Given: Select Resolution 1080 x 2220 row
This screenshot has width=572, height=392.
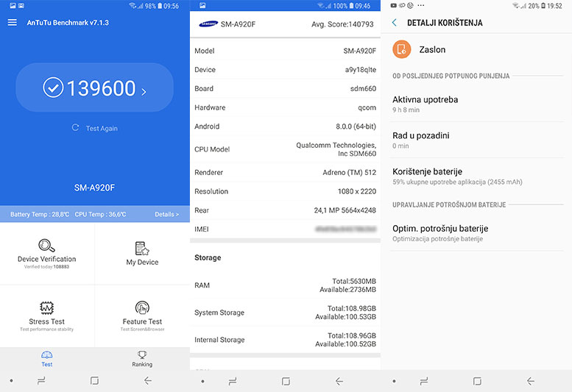Looking at the screenshot, I should [x=286, y=191].
